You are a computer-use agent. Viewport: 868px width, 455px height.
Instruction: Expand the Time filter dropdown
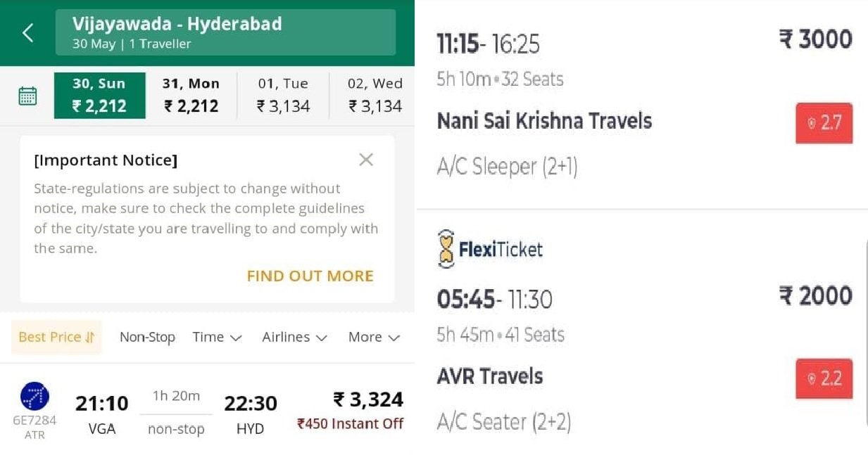(x=217, y=337)
